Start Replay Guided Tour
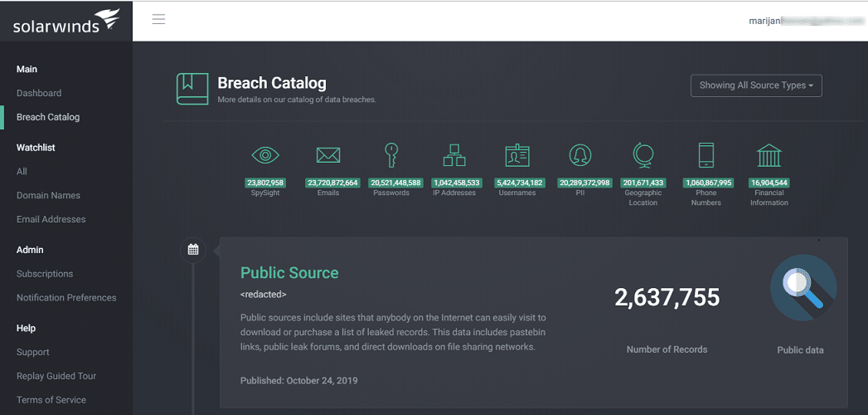 [56, 376]
